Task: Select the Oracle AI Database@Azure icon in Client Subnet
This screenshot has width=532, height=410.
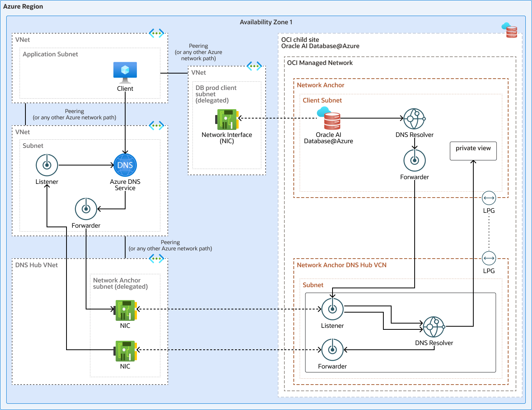Action: (329, 118)
